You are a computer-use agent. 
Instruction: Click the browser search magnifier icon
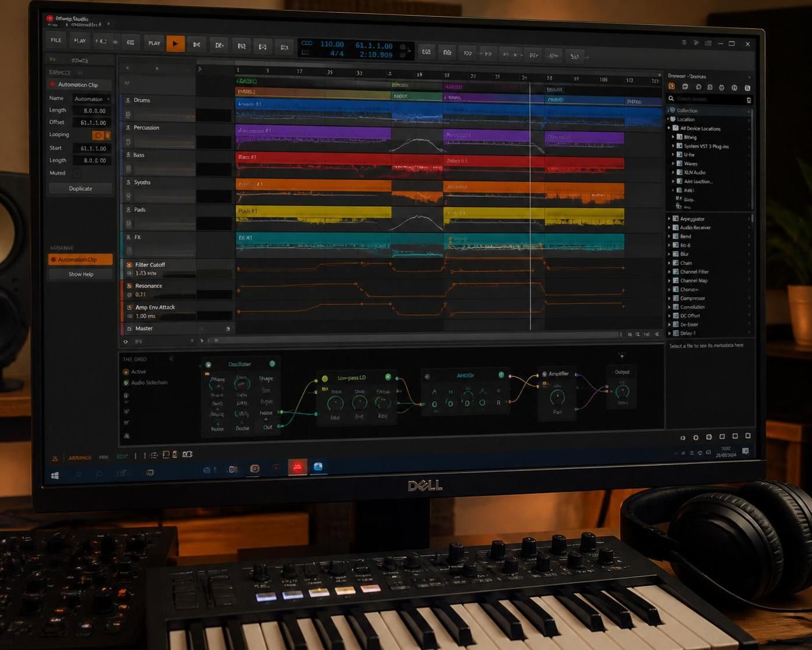tap(672, 99)
